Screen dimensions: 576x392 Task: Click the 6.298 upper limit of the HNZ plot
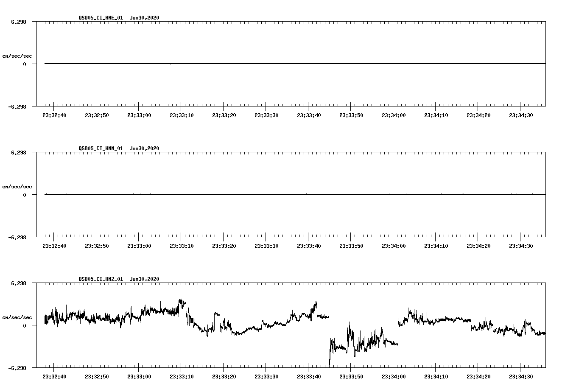click(19, 283)
